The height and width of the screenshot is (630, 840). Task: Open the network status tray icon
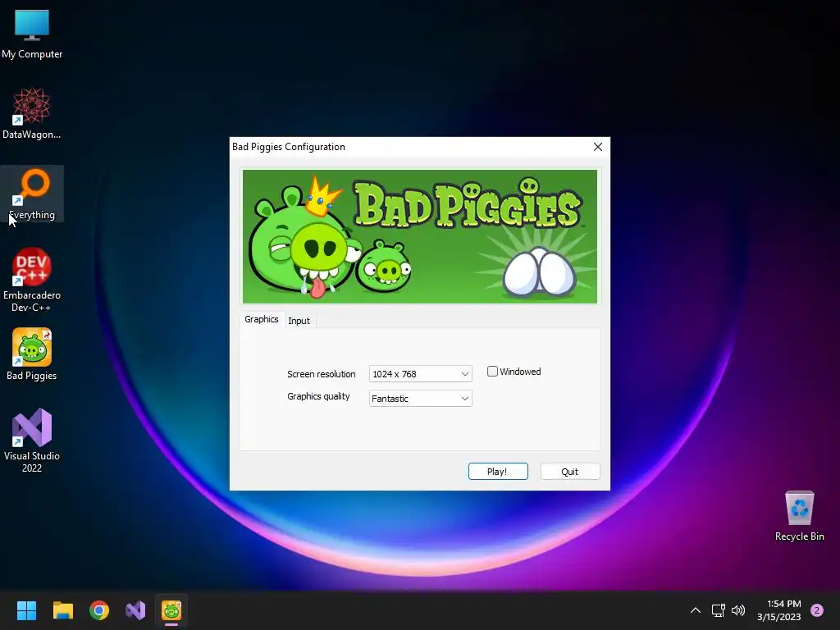tap(718, 610)
